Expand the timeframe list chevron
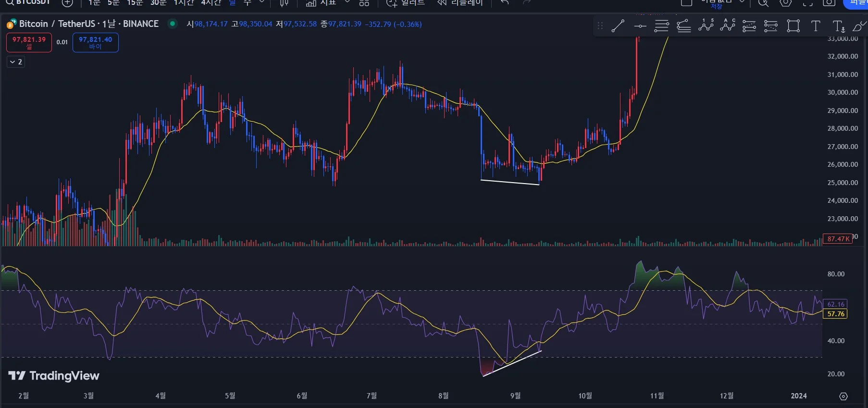The image size is (868, 408). click(262, 2)
